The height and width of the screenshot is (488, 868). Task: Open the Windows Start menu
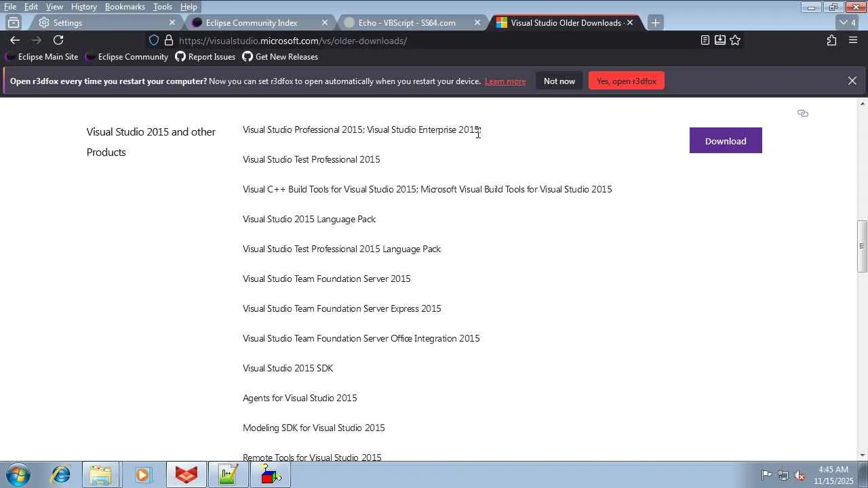pos(18,475)
